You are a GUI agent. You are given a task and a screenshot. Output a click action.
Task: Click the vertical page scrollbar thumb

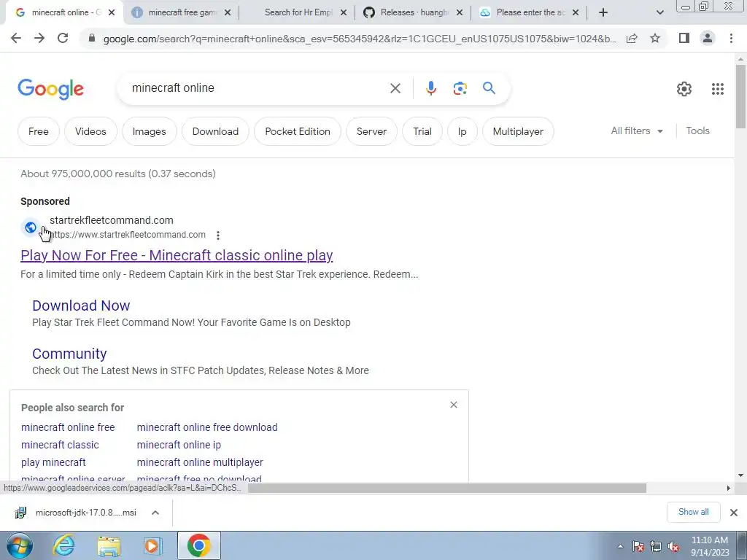pos(740,96)
